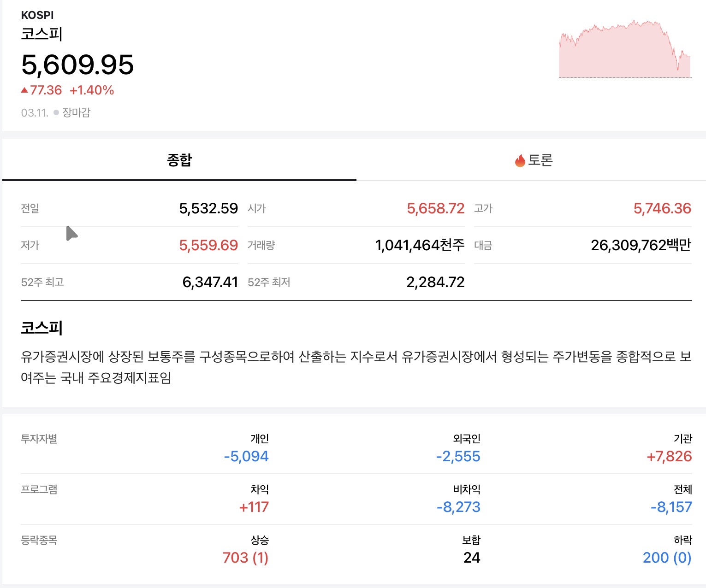
Task: Click the 거래량 figure 1,041,464천주
Action: 420,245
